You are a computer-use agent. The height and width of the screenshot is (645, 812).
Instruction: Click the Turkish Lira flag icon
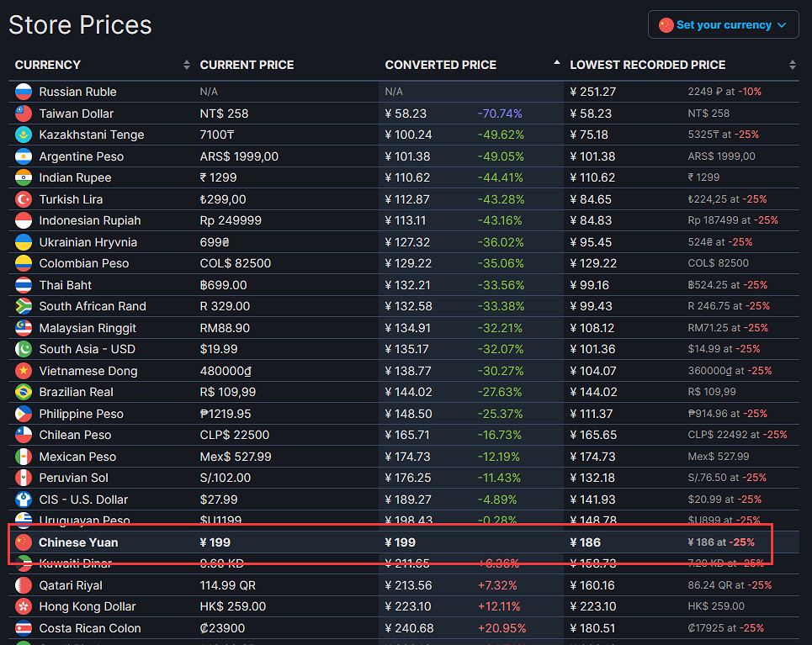click(x=24, y=199)
